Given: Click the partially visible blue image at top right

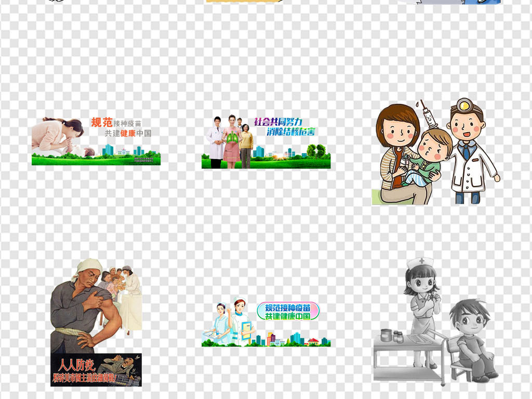Looking at the screenshot, I should coord(487,2).
